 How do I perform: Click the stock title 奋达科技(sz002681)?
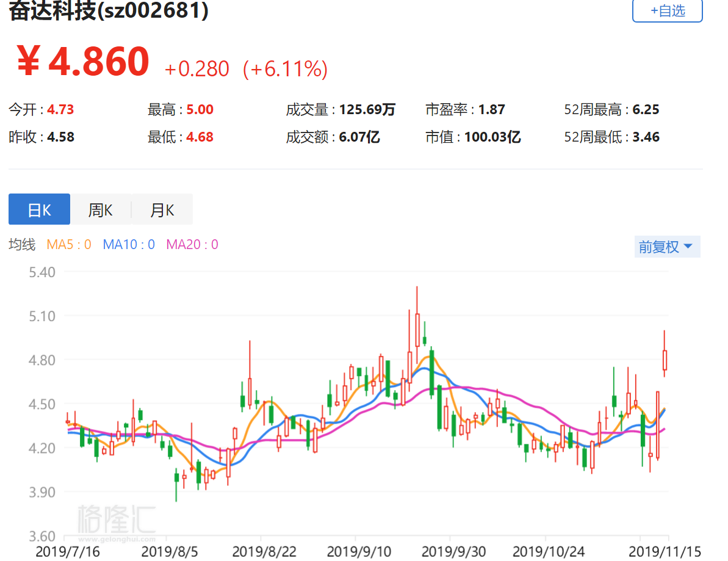pos(109,10)
